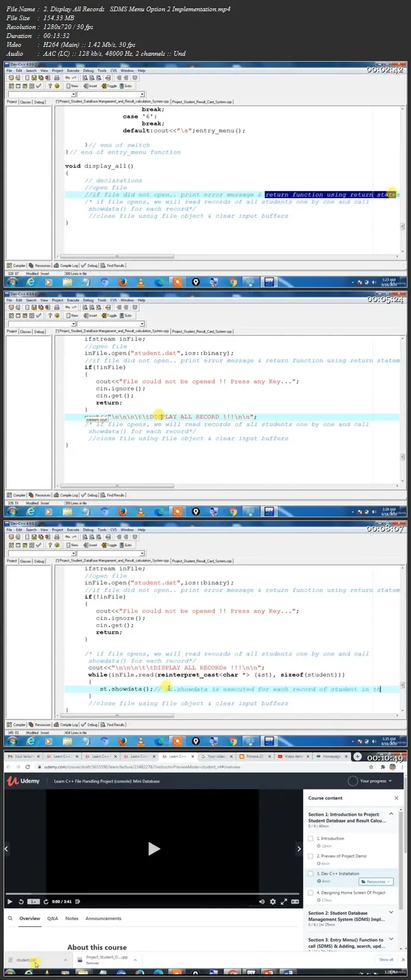The width and height of the screenshot is (411, 980).
Task: Select the Overview tab on Udemy
Action: [30, 918]
